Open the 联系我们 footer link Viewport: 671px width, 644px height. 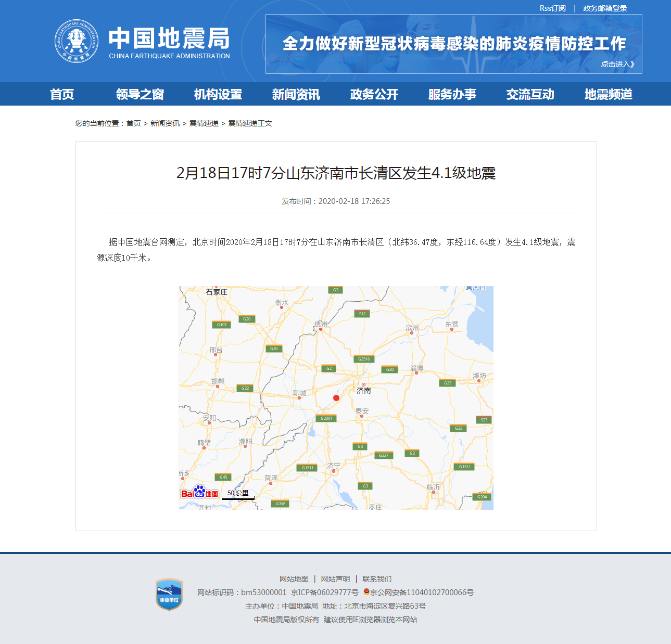377,579
